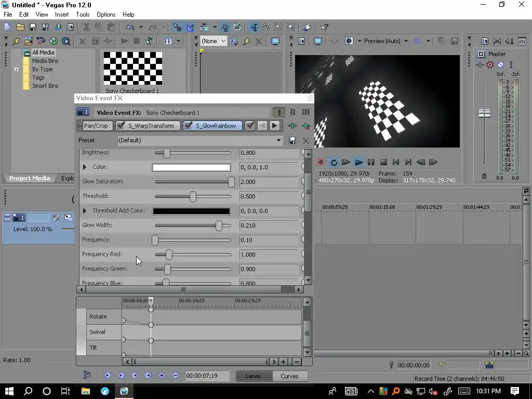Click the Capture Video icon
The image size is (532, 399).
pyautogui.click(x=41, y=41)
